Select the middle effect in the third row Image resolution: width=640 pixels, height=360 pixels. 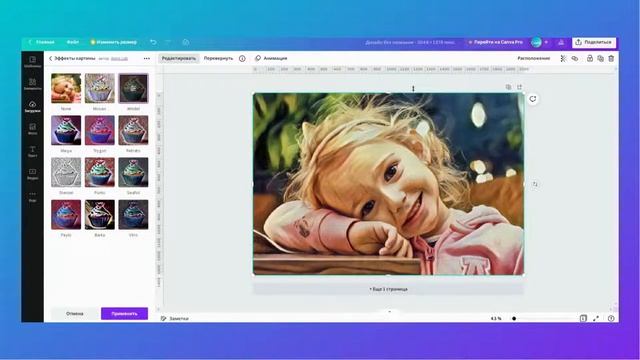tap(100, 173)
